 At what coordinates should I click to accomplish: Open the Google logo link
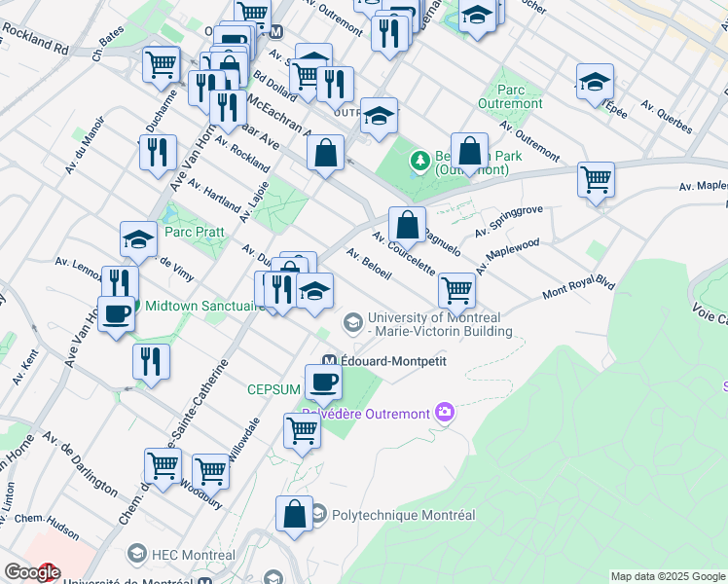32,572
